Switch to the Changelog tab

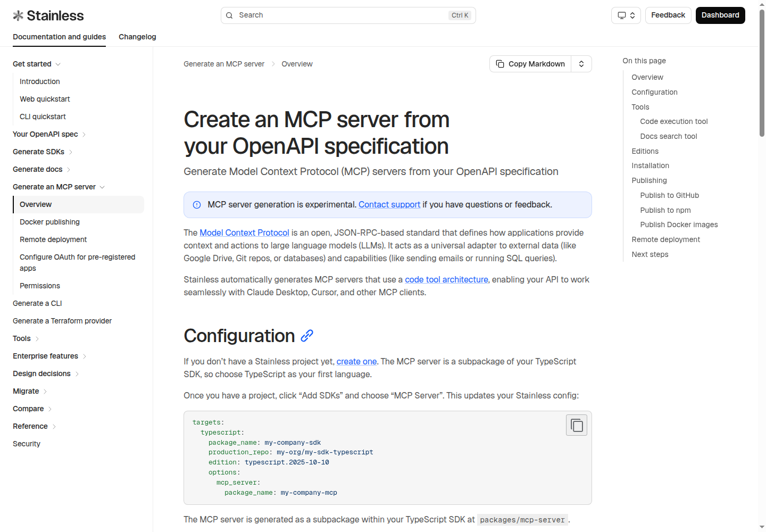click(x=137, y=37)
